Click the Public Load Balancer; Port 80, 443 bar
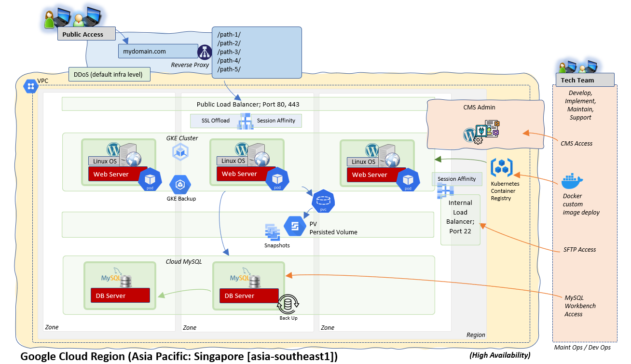The image size is (631, 364). (248, 104)
